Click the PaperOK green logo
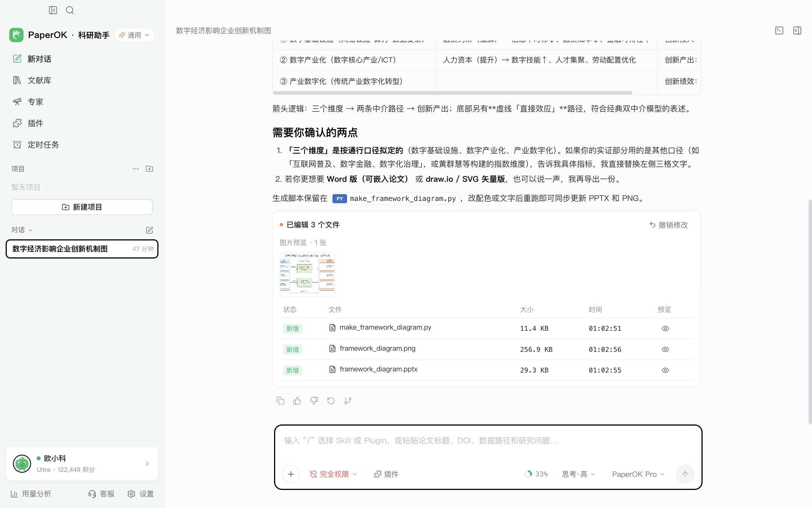The width and height of the screenshot is (812, 508). tap(16, 35)
